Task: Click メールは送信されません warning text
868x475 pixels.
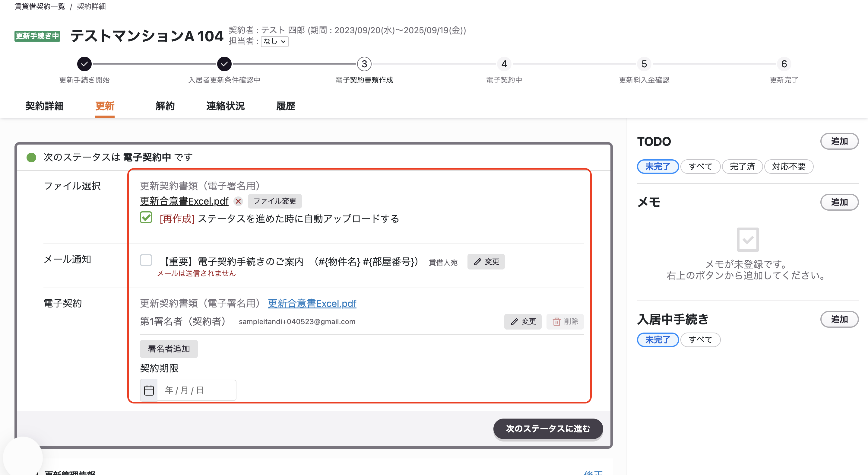Action: point(196,273)
